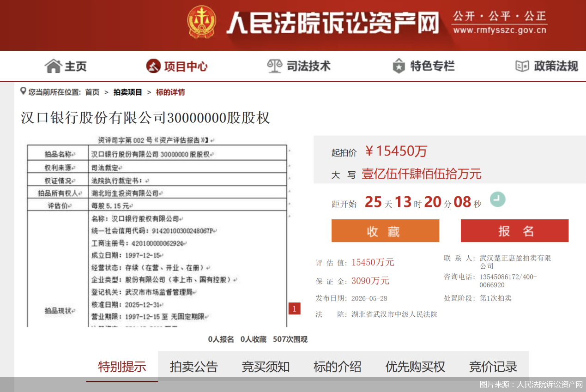Image resolution: width=586 pixels, height=392 pixels.
Task: Click the red page number 1 indicator
Action: [295, 308]
